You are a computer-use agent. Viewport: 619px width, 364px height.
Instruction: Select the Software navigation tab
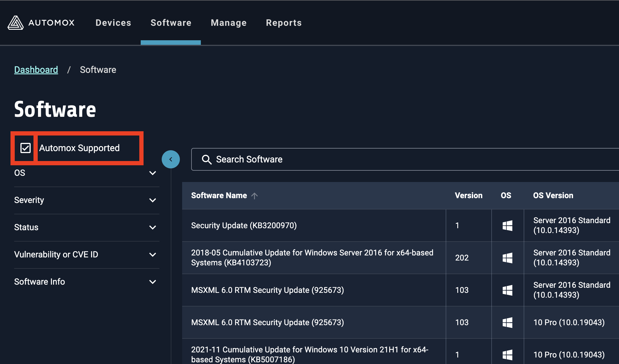click(171, 23)
